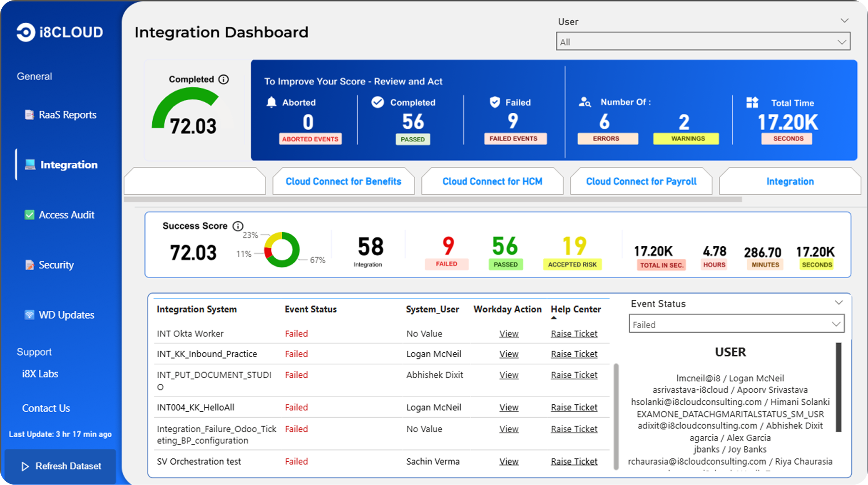Open the Security section
The width and height of the screenshot is (868, 485).
point(56,265)
